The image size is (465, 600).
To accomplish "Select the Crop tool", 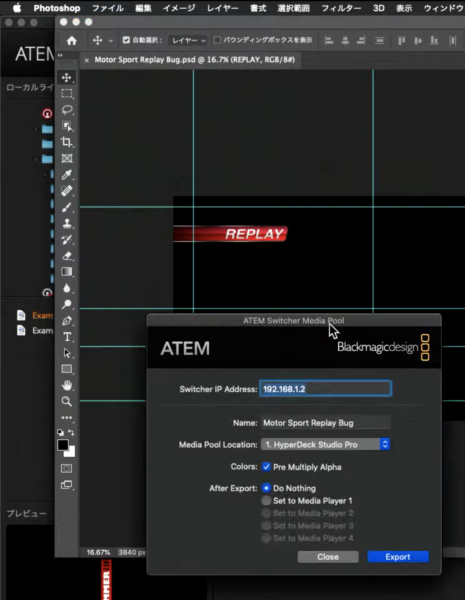I will (x=67, y=142).
